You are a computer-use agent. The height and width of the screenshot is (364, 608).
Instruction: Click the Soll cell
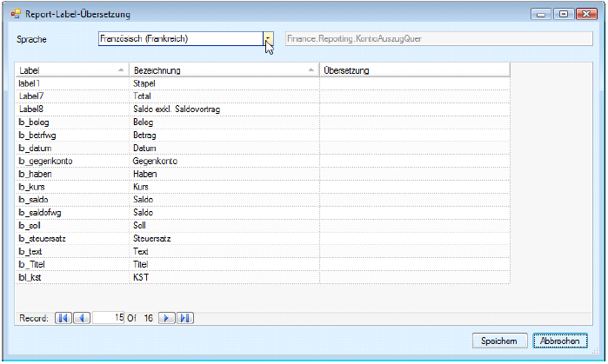coord(224,225)
